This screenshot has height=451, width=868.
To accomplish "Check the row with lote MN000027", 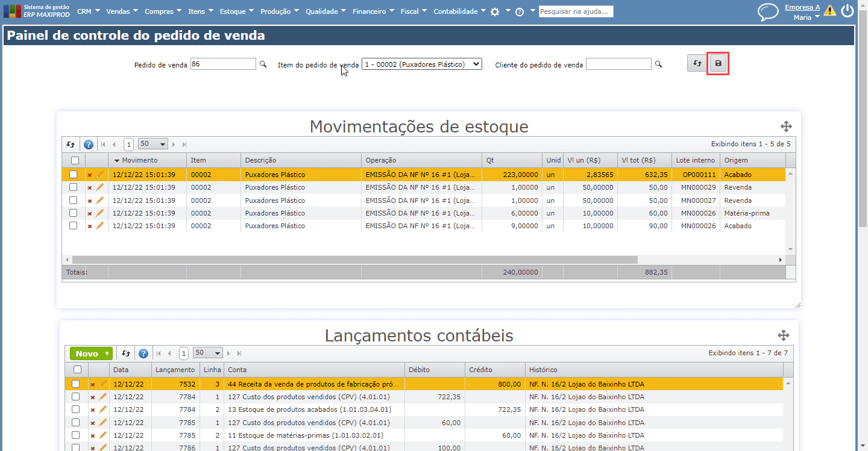I will tap(74, 201).
